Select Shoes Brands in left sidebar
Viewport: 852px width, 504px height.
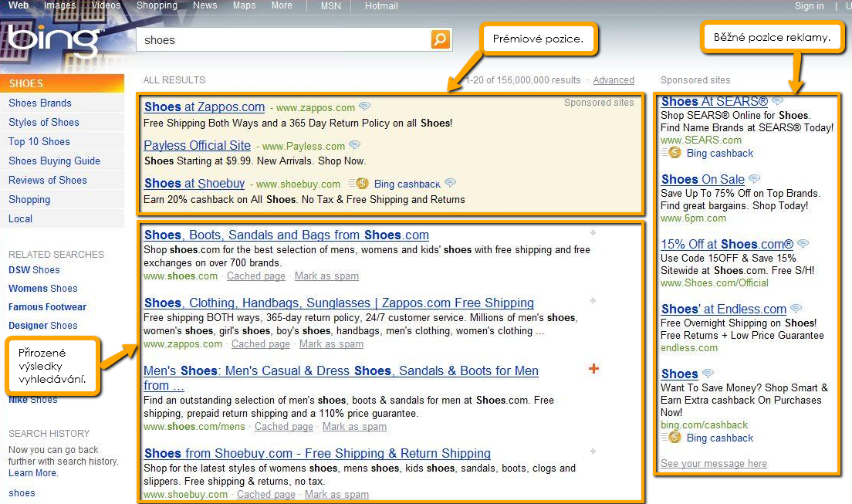(x=40, y=103)
